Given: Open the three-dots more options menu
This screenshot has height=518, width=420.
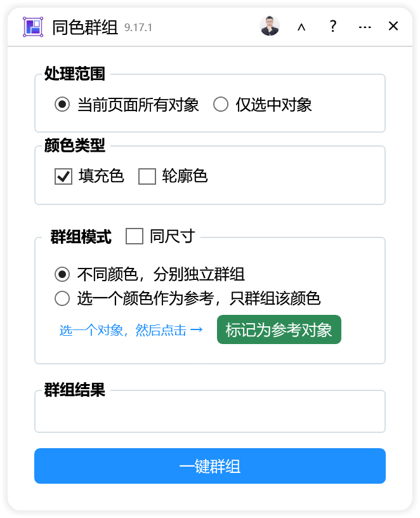Looking at the screenshot, I should 365,27.
